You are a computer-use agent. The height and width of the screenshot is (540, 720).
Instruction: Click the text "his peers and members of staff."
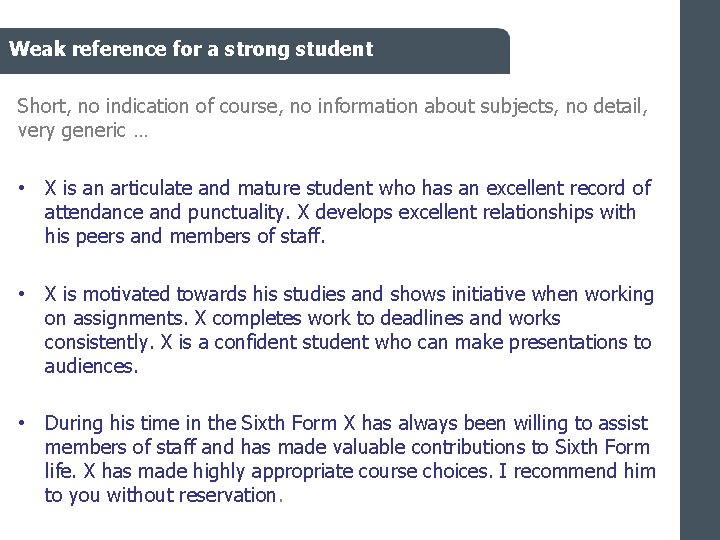coord(185,236)
